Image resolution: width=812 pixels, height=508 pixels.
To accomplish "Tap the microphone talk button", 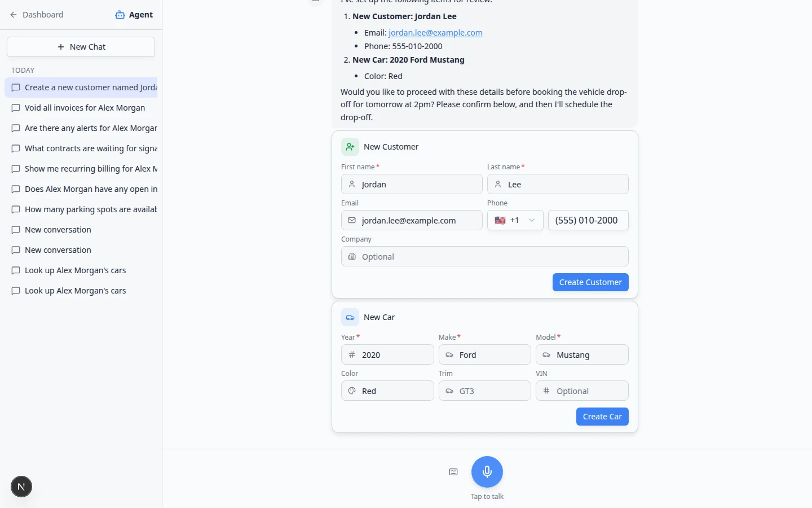I will [x=487, y=472].
